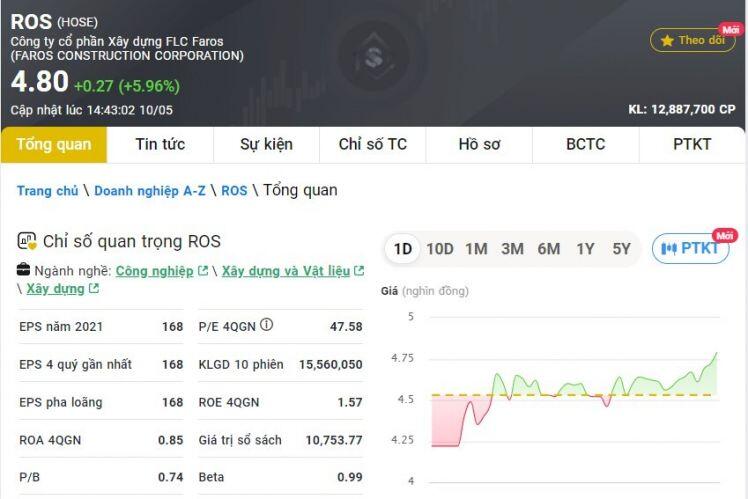Click external-link icon after Xây dựng
This screenshot has width=748, height=499.
coord(94,288)
